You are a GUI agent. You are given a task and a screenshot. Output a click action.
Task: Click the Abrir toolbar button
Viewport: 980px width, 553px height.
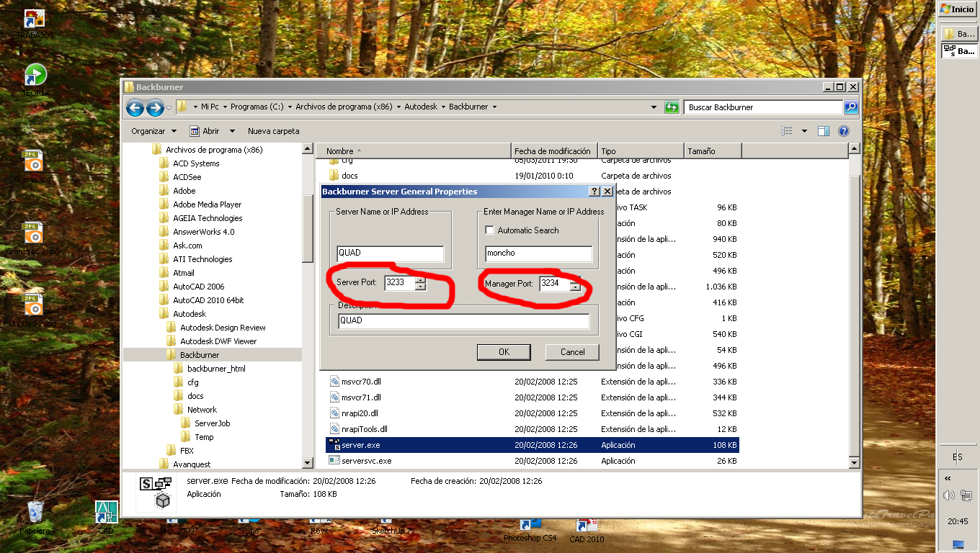(205, 131)
